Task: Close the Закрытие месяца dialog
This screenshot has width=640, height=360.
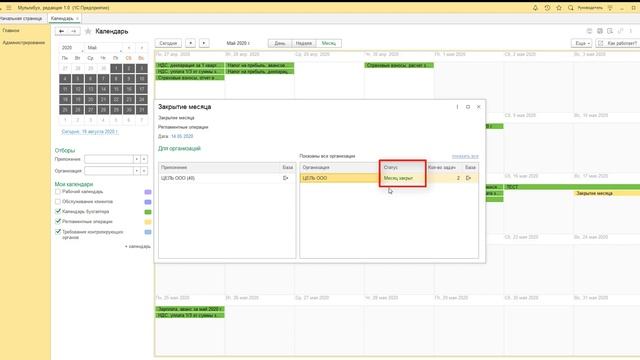Action: (479, 107)
